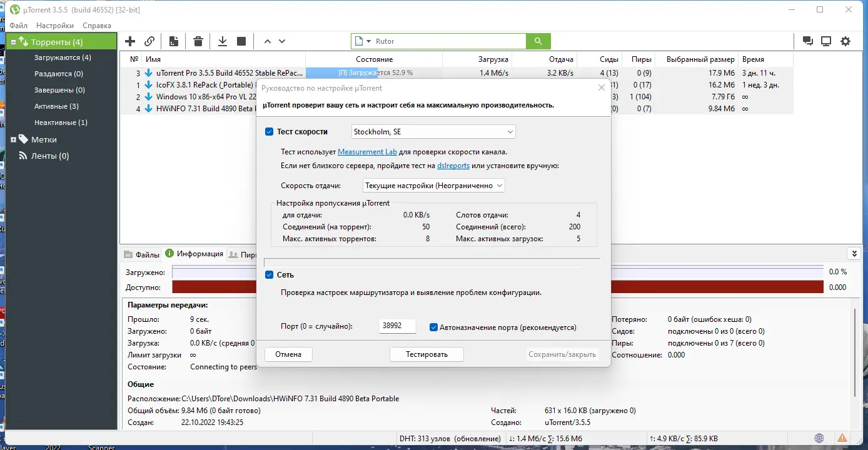Expand the Метки tree node
This screenshot has height=450, width=868.
(13, 139)
